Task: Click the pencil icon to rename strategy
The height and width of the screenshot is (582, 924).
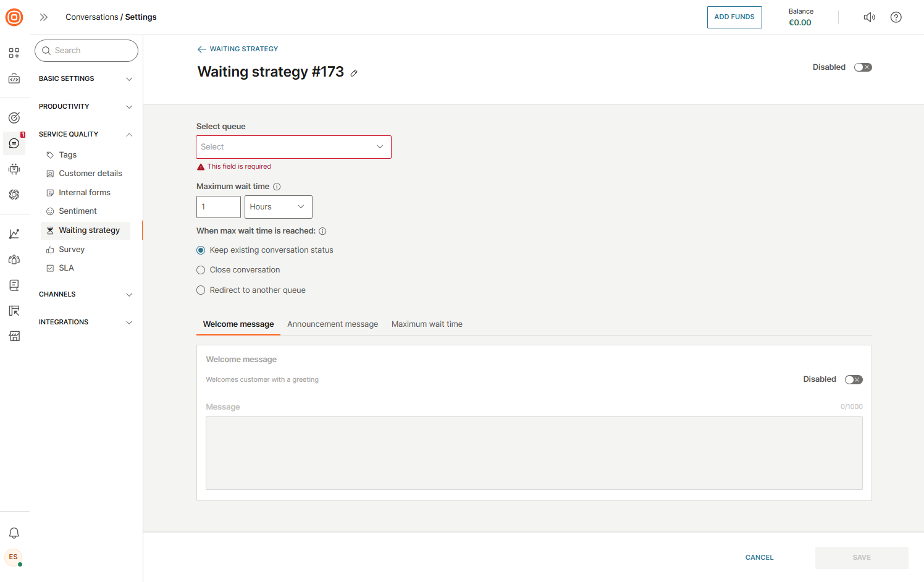Action: pyautogui.click(x=354, y=73)
